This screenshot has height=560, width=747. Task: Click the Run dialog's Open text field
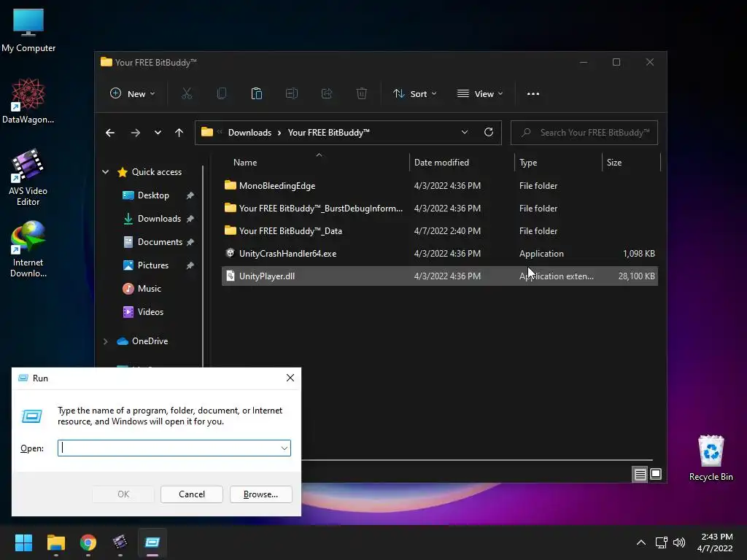169,448
